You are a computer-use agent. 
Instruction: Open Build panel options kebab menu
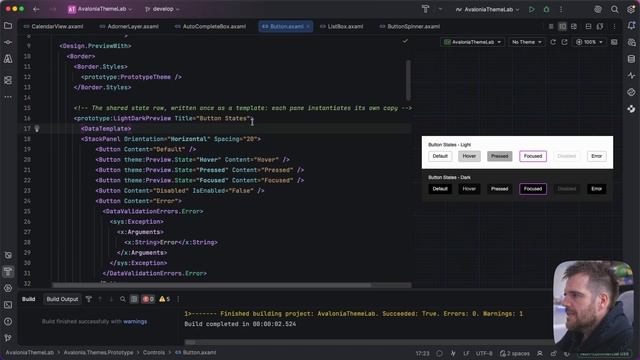pos(178,299)
